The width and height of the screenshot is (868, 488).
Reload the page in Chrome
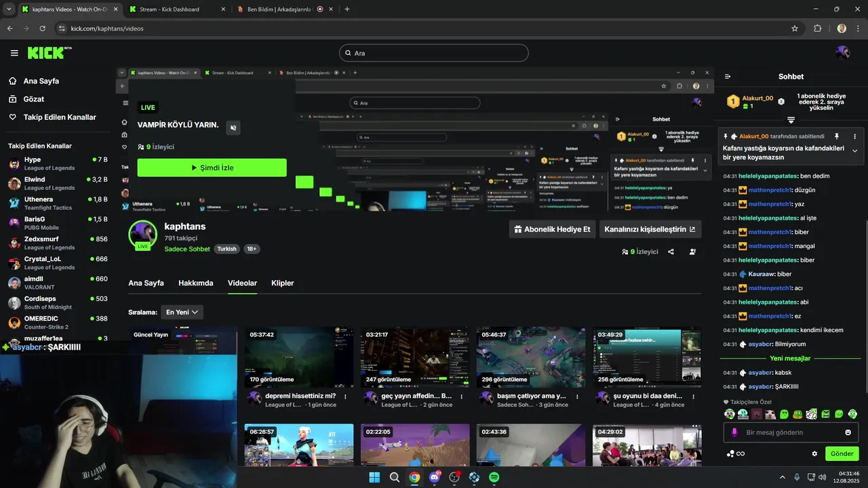coord(42,28)
